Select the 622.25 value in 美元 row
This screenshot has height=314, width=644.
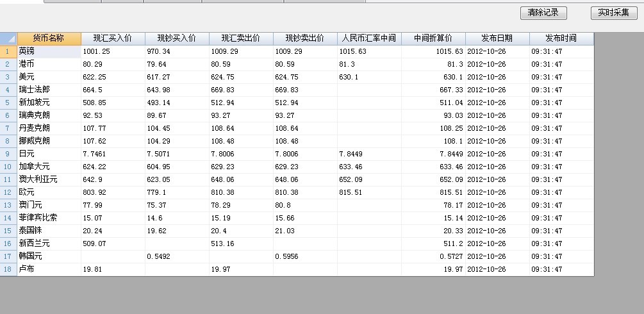click(113, 77)
